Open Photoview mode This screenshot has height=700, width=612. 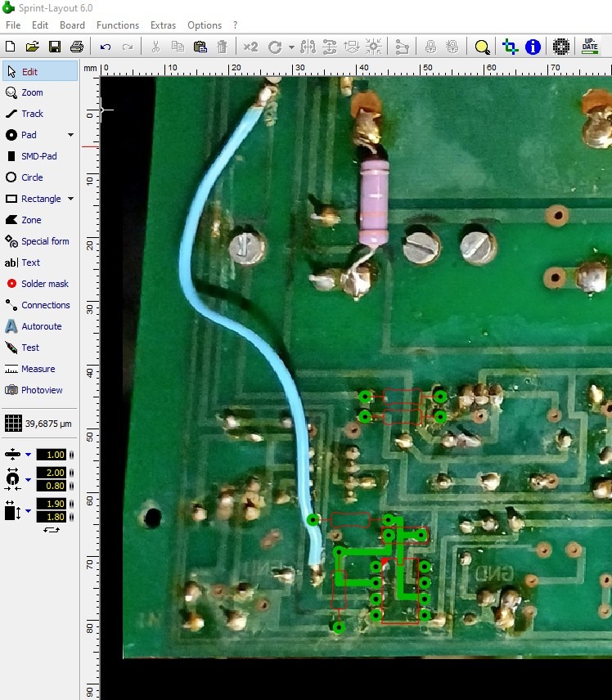point(40,390)
